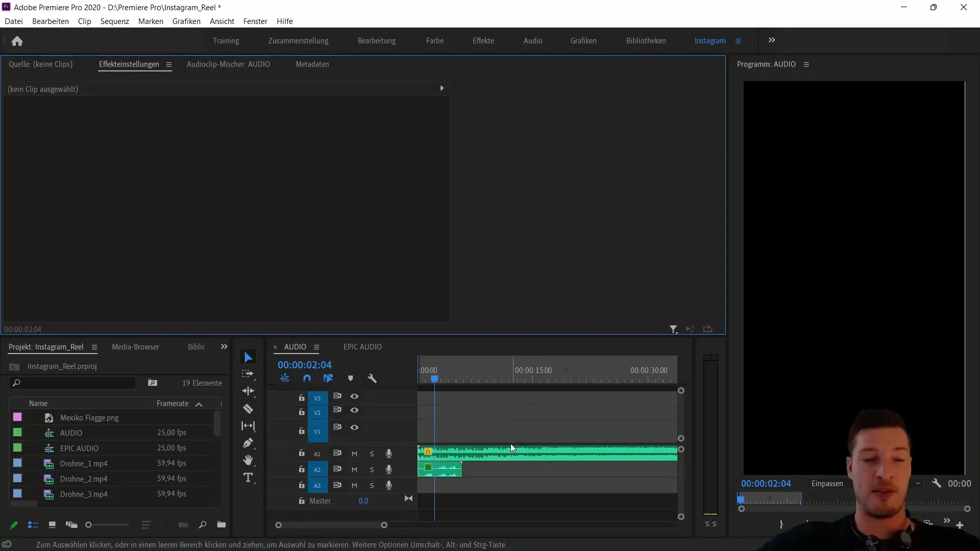Show hidden project panel tabs chevron
The height and width of the screenshot is (551, 980).
coord(224,347)
